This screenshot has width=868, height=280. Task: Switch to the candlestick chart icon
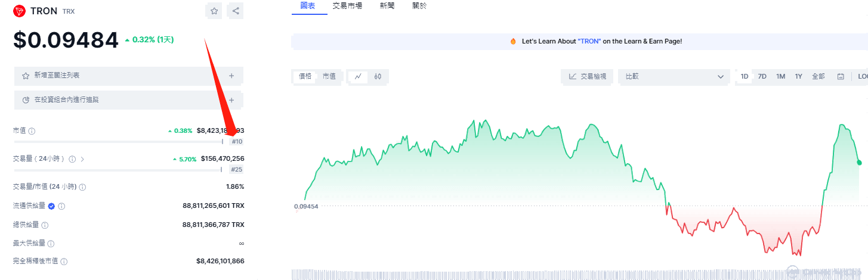pyautogui.click(x=378, y=76)
